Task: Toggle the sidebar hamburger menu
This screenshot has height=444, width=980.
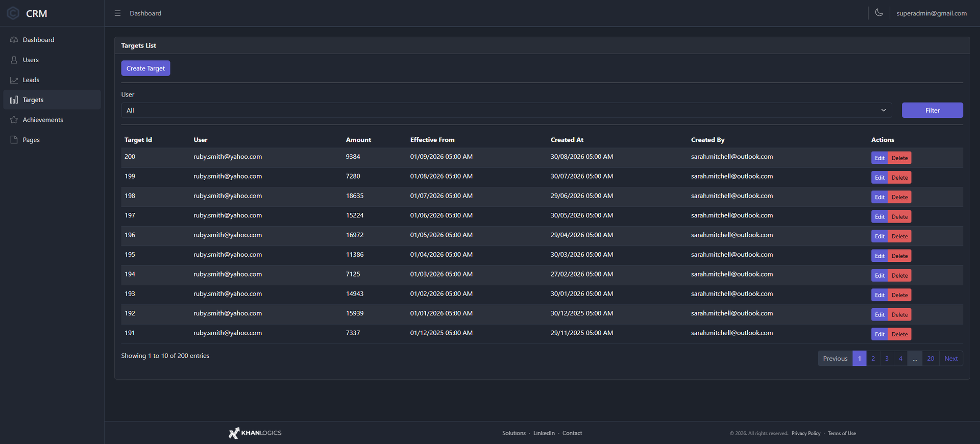Action: coord(117,13)
